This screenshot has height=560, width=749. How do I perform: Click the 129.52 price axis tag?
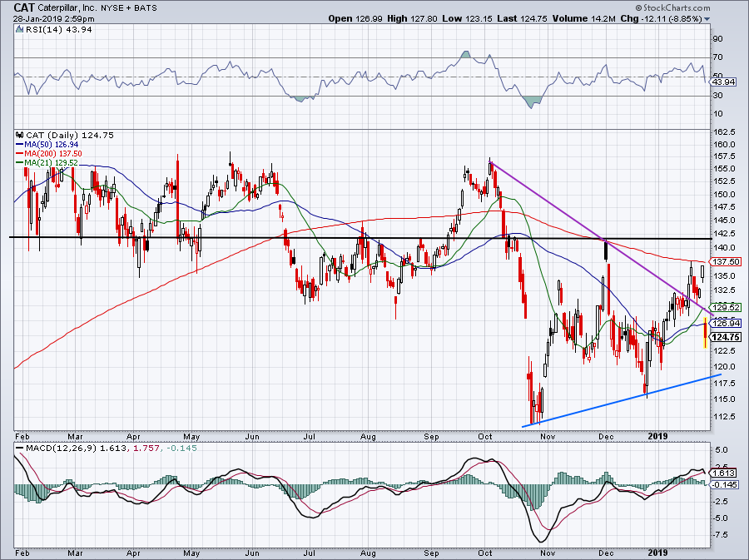pos(726,307)
